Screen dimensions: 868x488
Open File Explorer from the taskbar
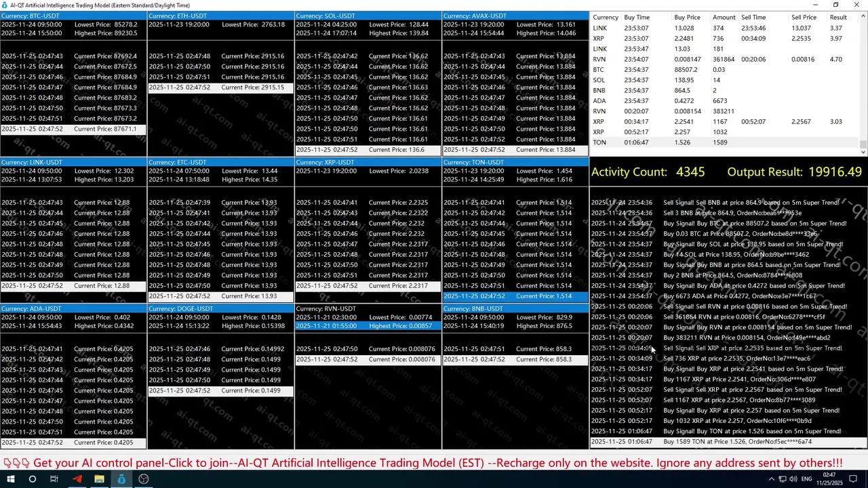tap(99, 479)
